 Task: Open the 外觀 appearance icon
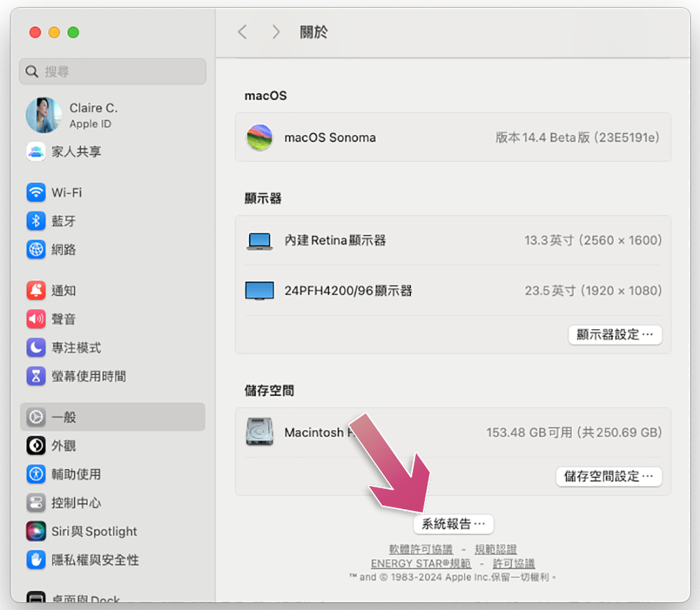(x=36, y=445)
